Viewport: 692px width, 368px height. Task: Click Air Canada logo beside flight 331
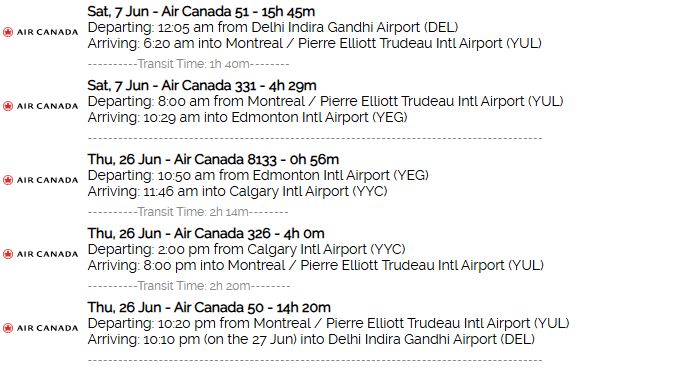pos(40,106)
